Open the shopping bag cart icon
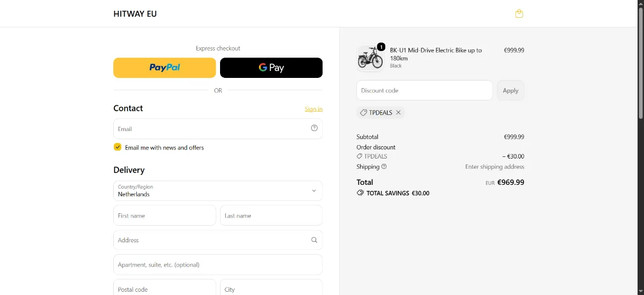Image resolution: width=644 pixels, height=295 pixels. click(x=519, y=13)
